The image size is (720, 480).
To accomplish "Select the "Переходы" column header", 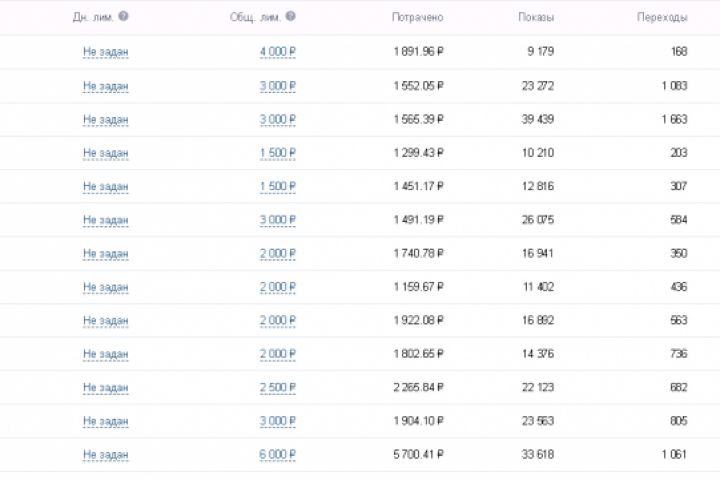I will (661, 17).
